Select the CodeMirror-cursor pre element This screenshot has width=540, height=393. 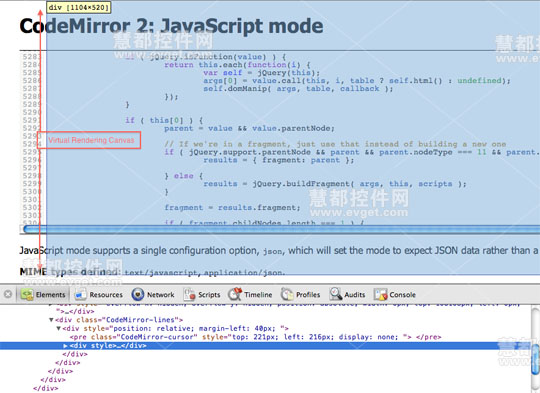tap(255, 337)
